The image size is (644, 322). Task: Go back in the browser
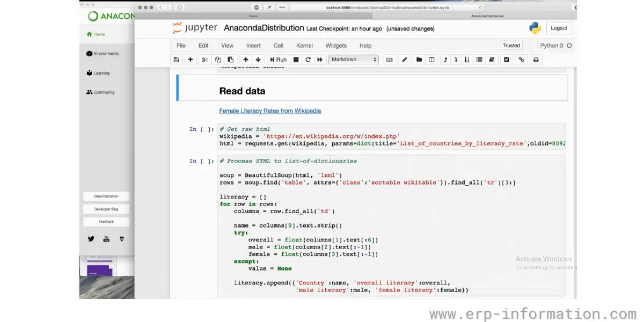[160, 8]
